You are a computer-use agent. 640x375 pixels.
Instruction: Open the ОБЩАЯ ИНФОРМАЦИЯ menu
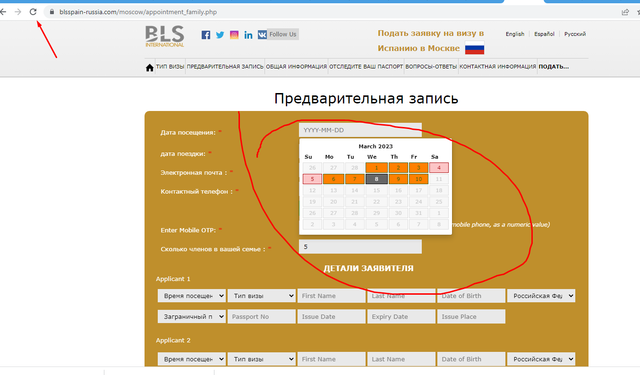coord(296,67)
